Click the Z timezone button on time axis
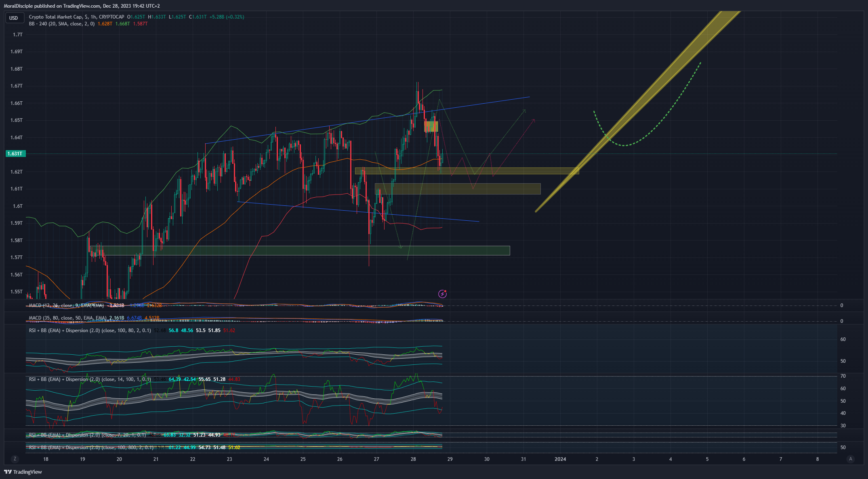Screen dimensions: 868x479 coord(15,459)
